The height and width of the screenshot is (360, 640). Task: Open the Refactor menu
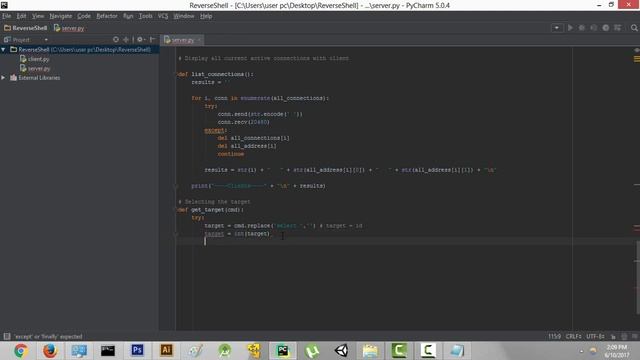pos(107,16)
